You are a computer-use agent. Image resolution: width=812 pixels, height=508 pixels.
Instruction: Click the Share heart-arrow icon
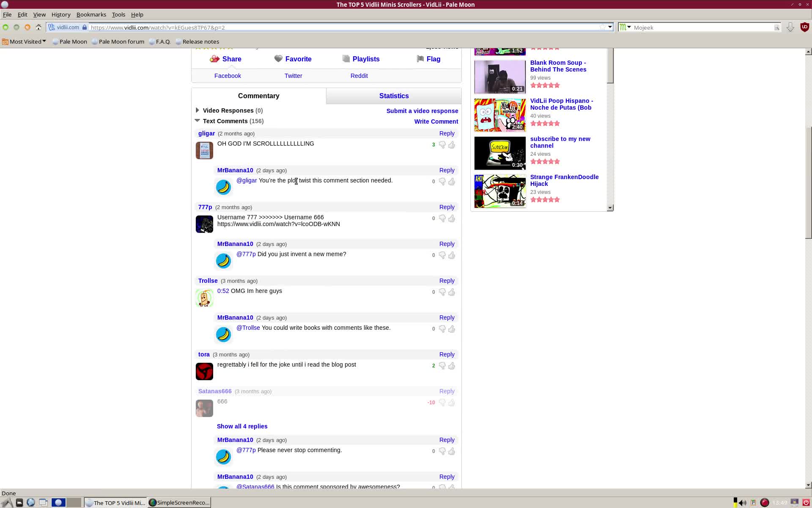coord(214,59)
